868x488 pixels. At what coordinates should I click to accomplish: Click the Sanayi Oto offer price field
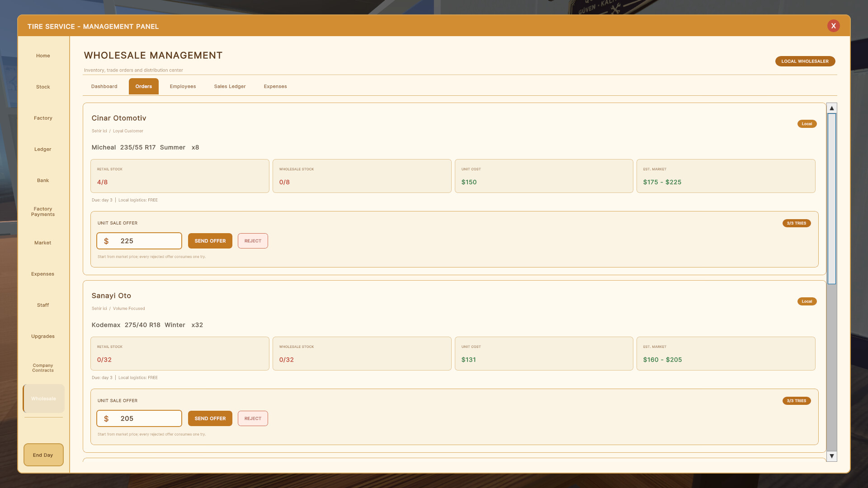pyautogui.click(x=139, y=418)
